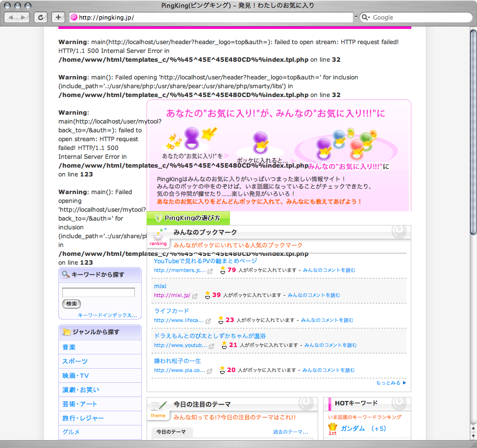
Task: Open the キーワードインデックス link
Action: coord(107,315)
